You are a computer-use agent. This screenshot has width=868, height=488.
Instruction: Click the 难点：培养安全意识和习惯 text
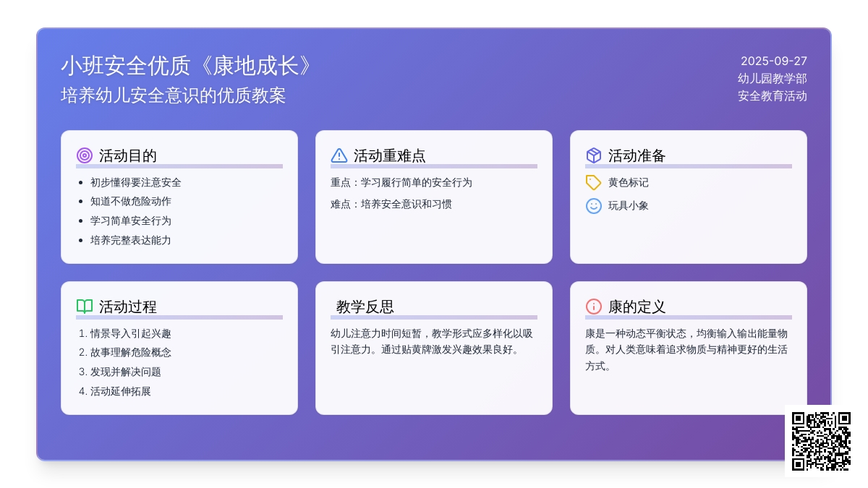391,205
